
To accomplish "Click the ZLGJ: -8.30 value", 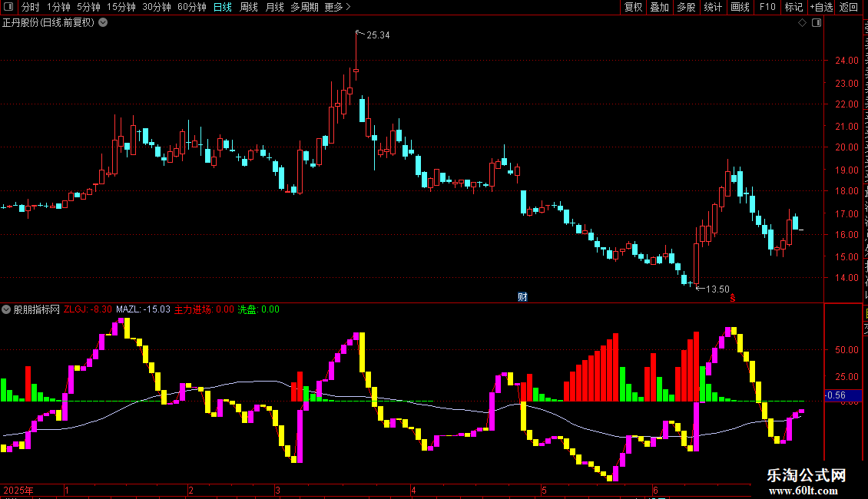I will [88, 310].
